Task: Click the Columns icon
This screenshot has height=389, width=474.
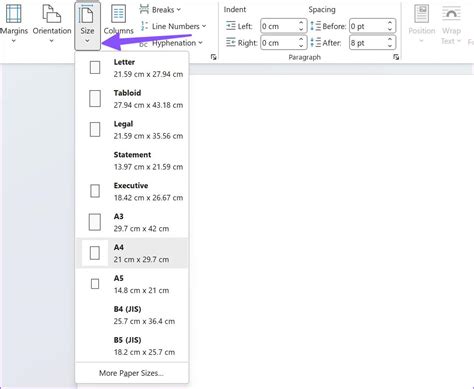Action: 118,13
